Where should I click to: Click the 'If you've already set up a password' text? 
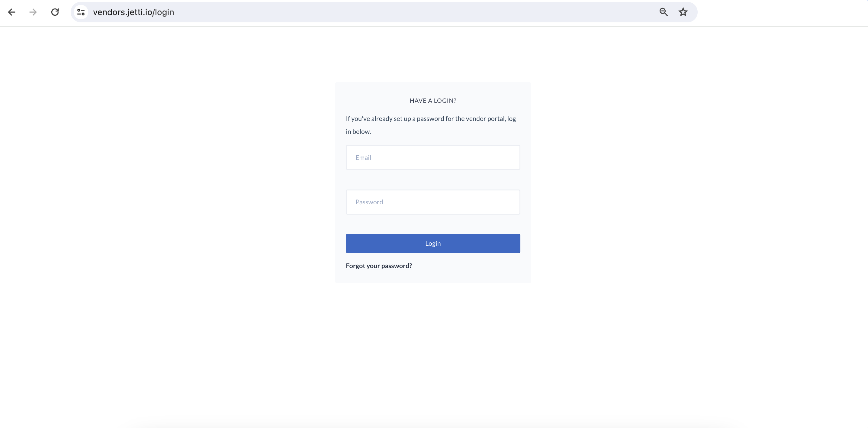click(431, 125)
